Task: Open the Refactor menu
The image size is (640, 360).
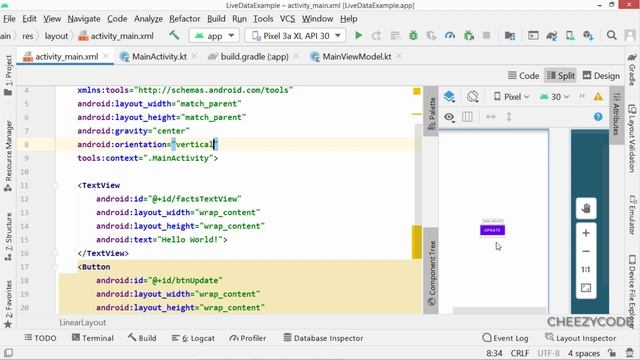Action: click(184, 19)
